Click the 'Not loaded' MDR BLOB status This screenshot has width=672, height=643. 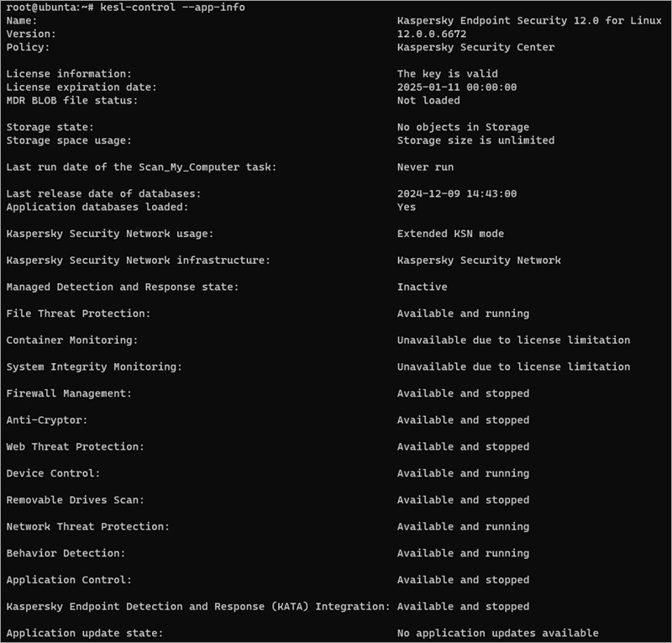428,101
